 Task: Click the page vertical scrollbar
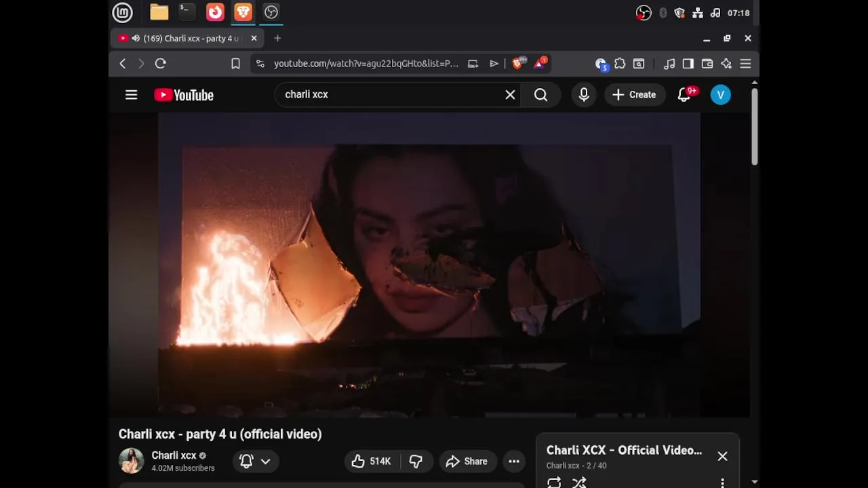coord(754,126)
